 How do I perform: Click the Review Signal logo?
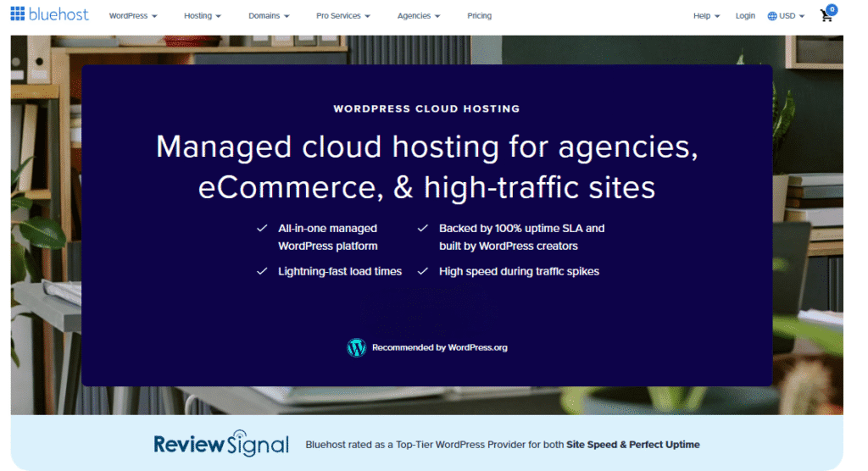pyautogui.click(x=221, y=443)
